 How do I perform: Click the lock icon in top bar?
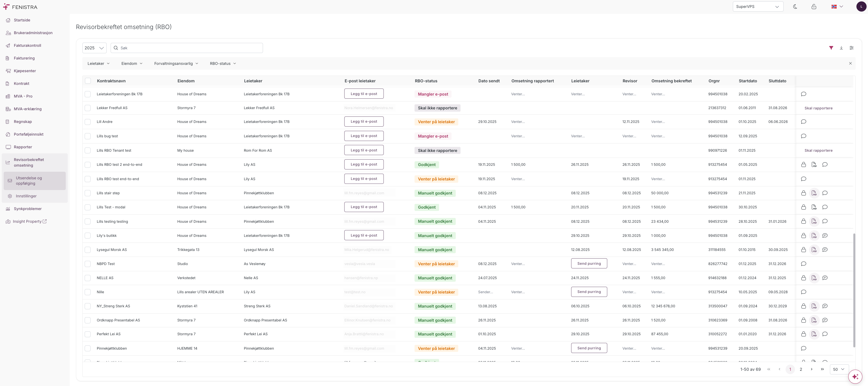814,7
